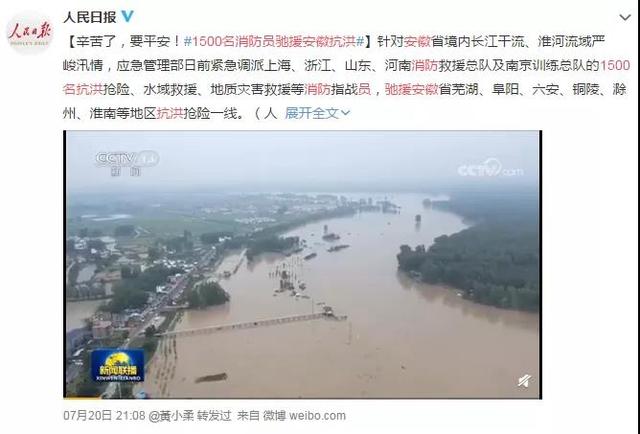640x434 pixels.
Task: Click the red 名抗洪 keyword before 抢险
Action: tap(83, 89)
